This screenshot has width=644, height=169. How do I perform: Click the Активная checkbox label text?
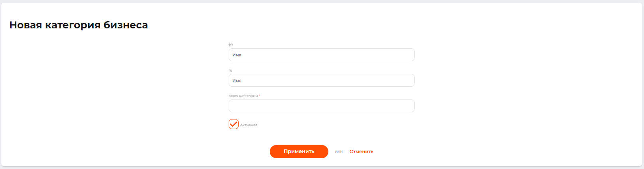(x=249, y=125)
